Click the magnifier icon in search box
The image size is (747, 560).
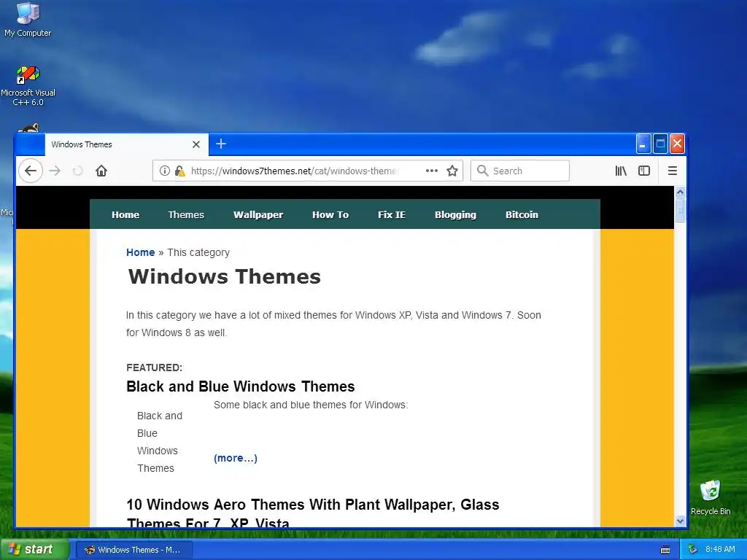pos(482,171)
